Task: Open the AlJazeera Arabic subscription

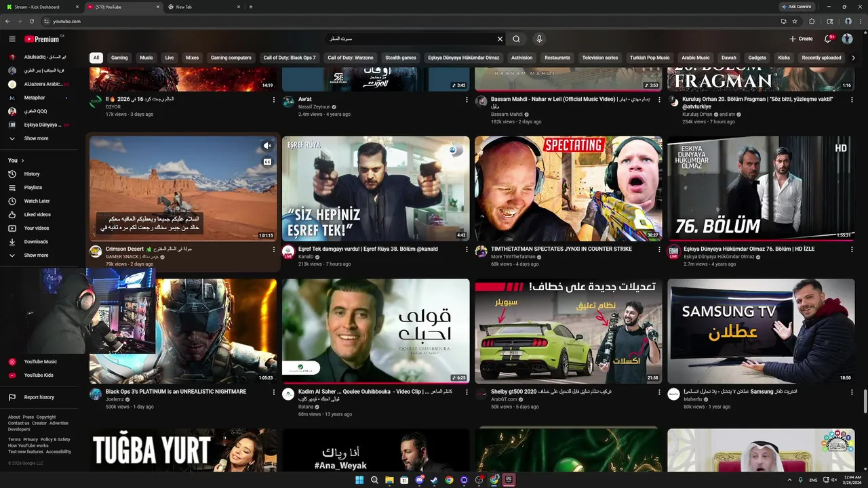Action: tap(41, 84)
